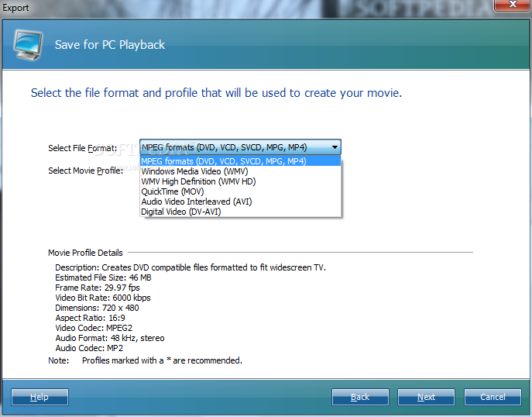
Task: Click the Description line about DVD compatible files
Action: click(190, 267)
